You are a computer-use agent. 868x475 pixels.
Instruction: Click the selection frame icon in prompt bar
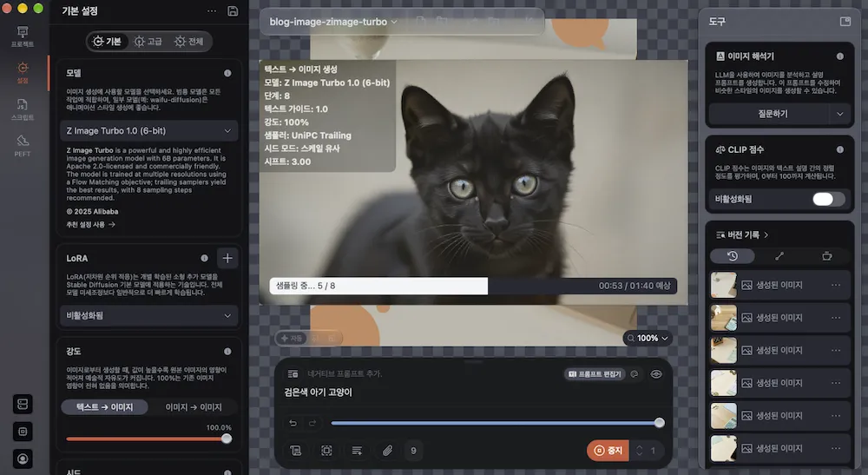click(x=326, y=451)
